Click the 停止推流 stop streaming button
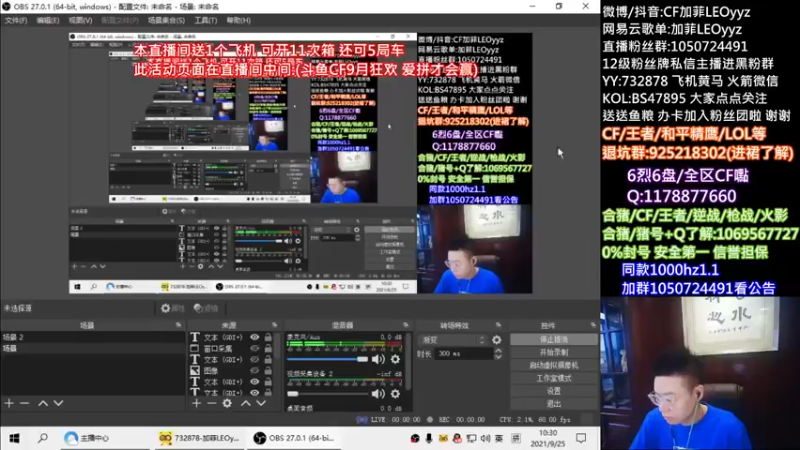This screenshot has height=450, width=800. point(554,339)
